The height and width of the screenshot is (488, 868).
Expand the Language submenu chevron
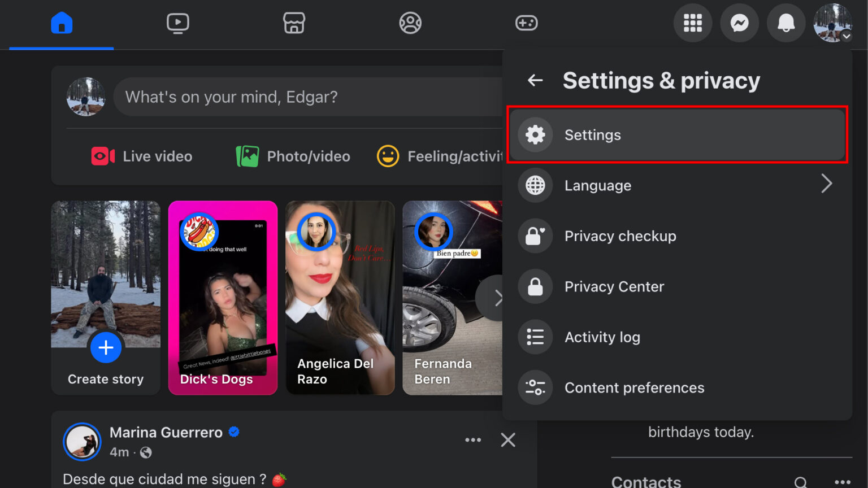pyautogui.click(x=827, y=184)
